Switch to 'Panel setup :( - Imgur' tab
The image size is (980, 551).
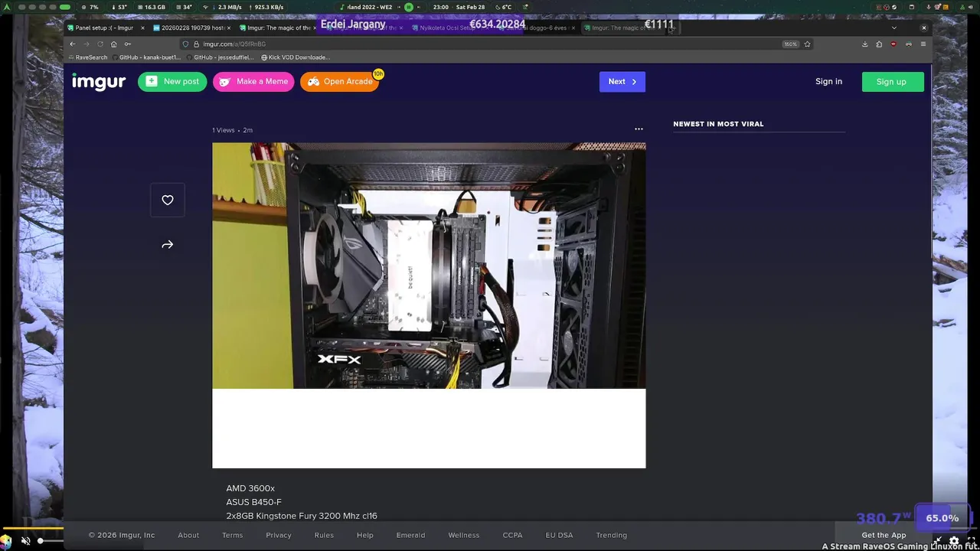coord(104,28)
